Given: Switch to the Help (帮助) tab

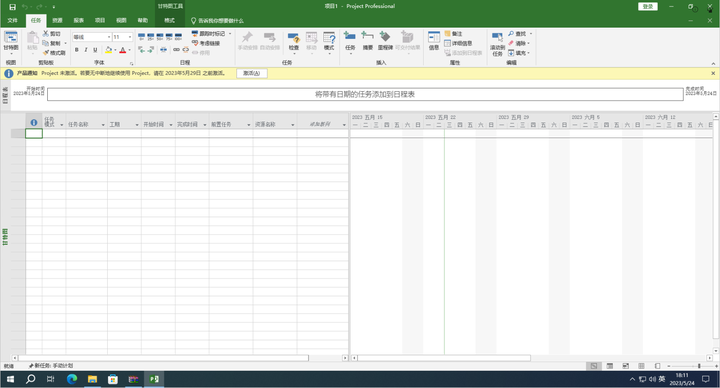Looking at the screenshot, I should pos(143,20).
